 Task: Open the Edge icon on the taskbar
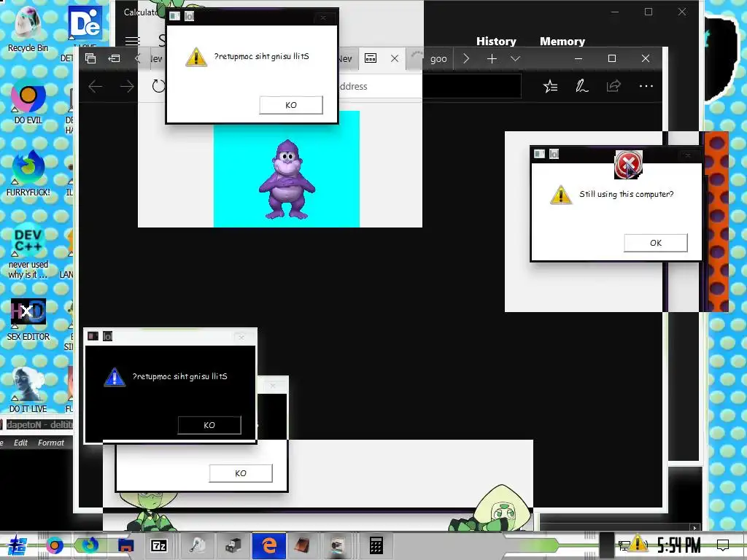click(x=269, y=545)
